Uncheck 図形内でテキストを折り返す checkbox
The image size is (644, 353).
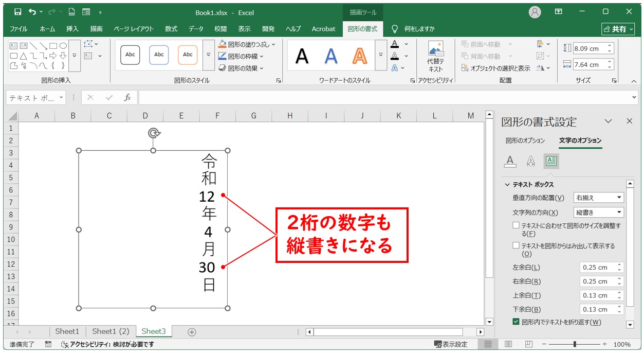tap(516, 322)
